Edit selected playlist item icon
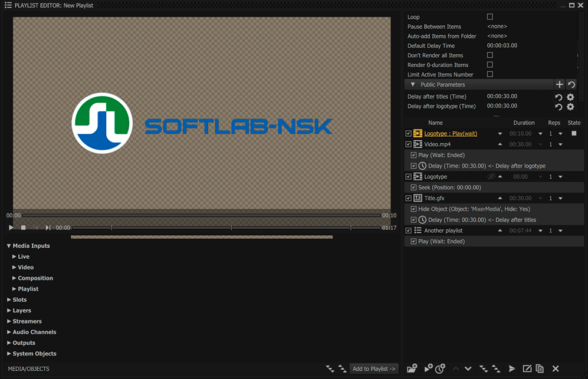The width and height of the screenshot is (588, 379). click(527, 368)
